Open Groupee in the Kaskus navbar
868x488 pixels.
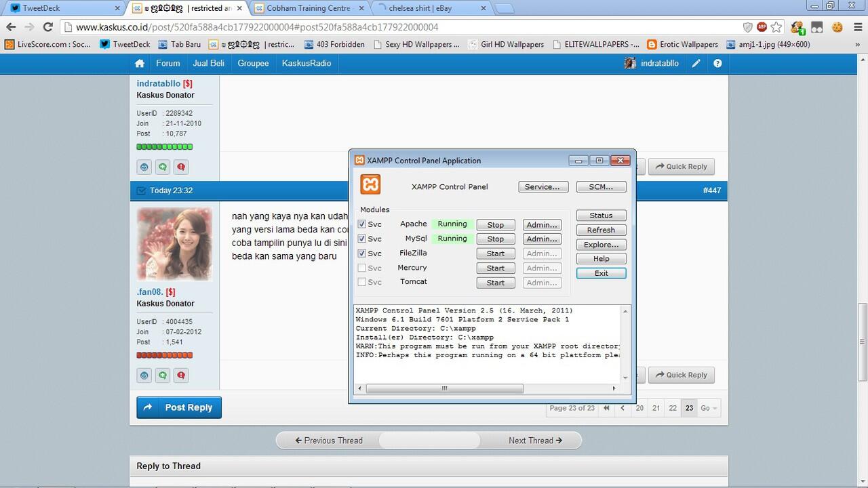(253, 63)
